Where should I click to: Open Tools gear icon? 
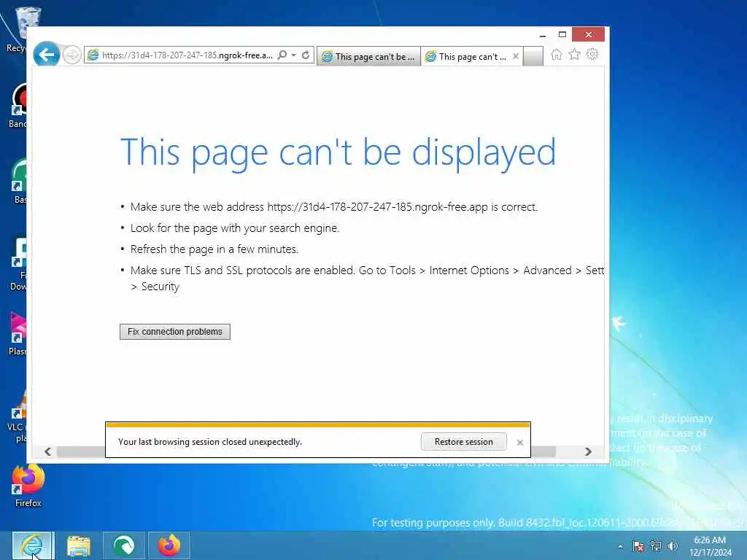tap(592, 54)
